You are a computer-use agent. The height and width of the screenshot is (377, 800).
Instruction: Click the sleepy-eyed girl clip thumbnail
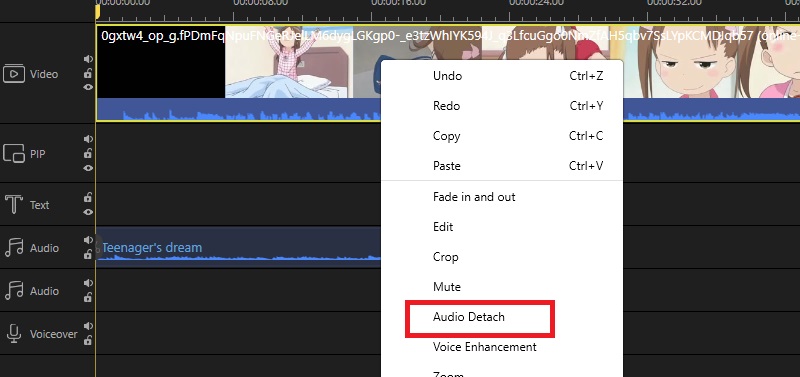point(673,62)
